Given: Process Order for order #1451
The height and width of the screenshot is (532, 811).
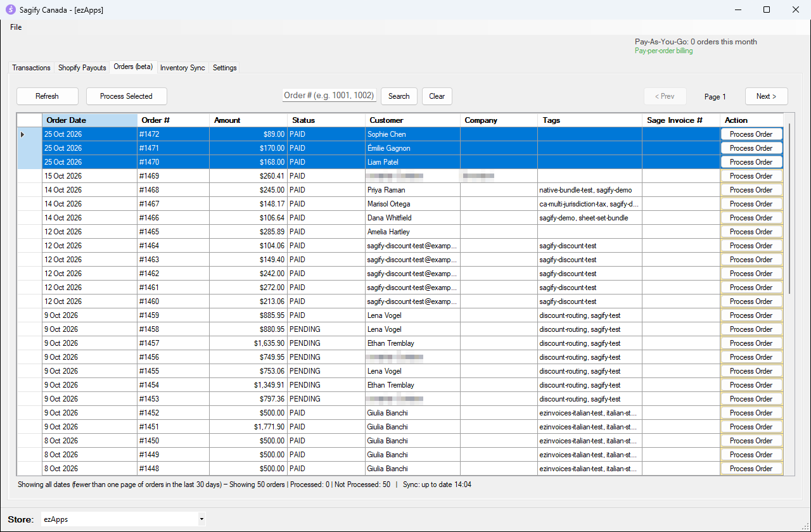Looking at the screenshot, I should (751, 427).
